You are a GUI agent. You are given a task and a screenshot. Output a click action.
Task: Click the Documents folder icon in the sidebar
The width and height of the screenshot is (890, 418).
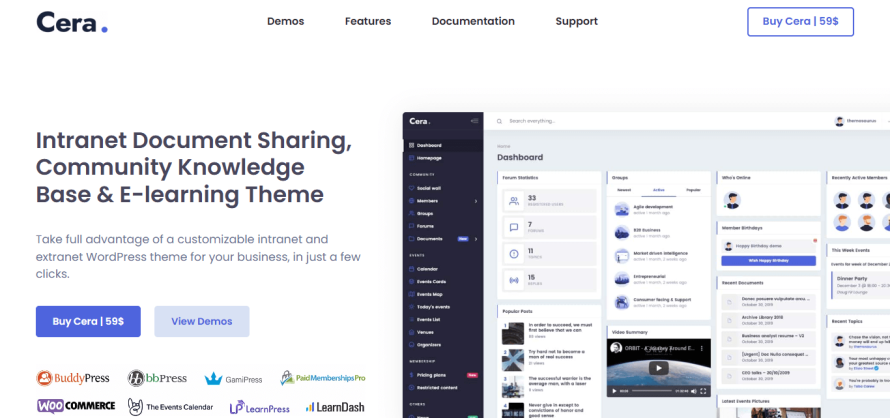pos(412,239)
